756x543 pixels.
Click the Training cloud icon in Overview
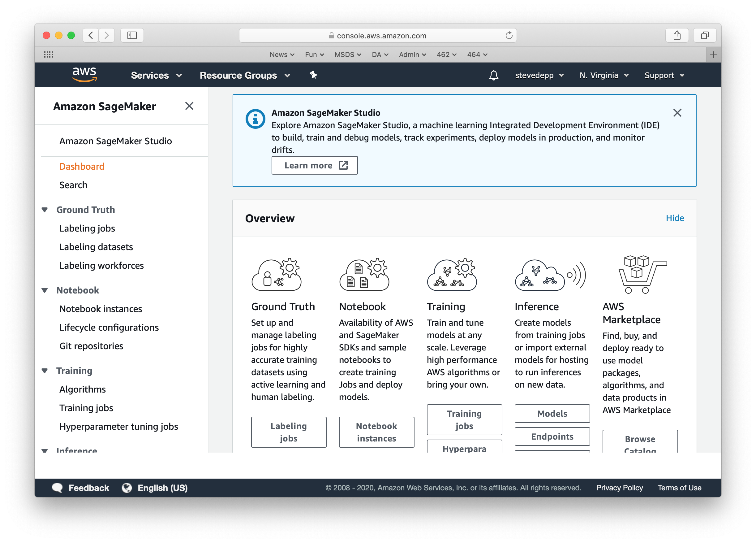tap(452, 275)
